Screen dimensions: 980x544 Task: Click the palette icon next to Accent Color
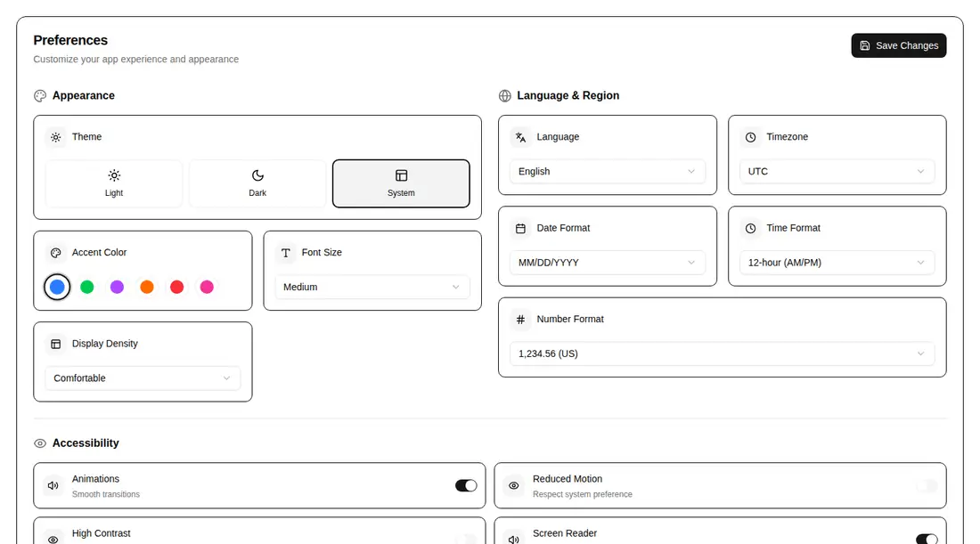tap(55, 253)
